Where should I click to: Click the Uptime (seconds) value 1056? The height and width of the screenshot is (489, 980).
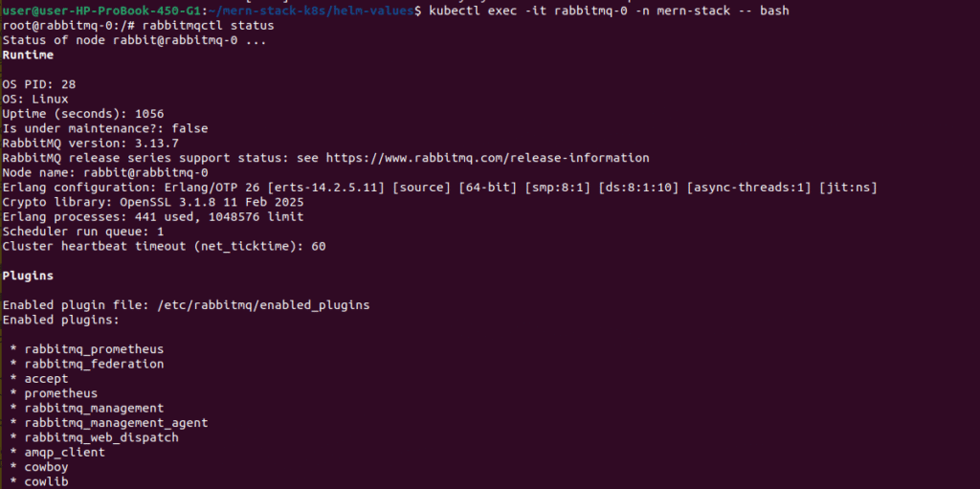149,114
